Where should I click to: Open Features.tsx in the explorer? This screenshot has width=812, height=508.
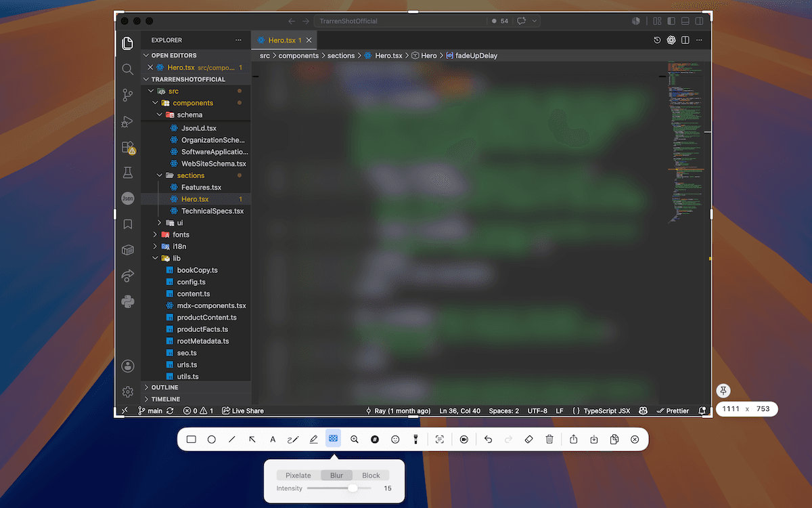tap(201, 187)
